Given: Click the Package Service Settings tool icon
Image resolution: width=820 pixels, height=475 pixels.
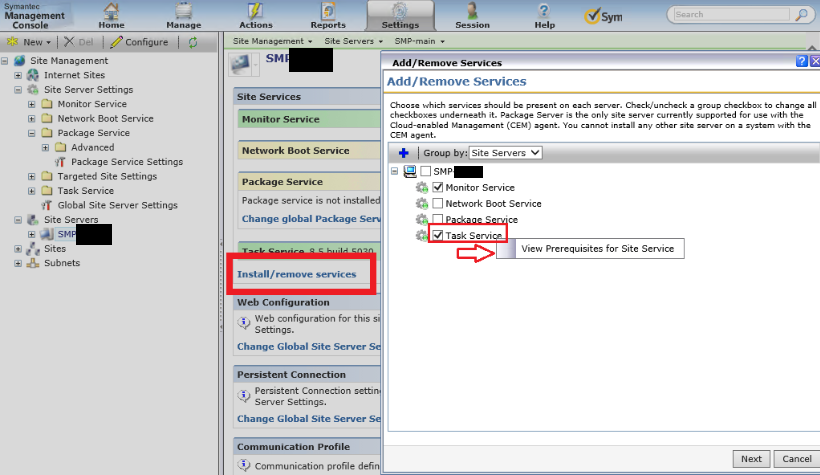Looking at the screenshot, I should (x=60, y=162).
